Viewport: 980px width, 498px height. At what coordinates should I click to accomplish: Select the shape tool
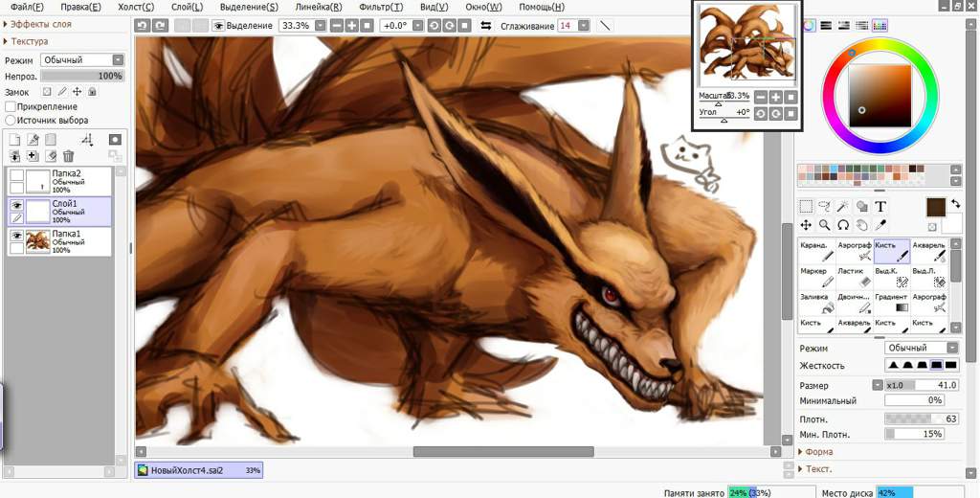pyautogui.click(x=862, y=207)
